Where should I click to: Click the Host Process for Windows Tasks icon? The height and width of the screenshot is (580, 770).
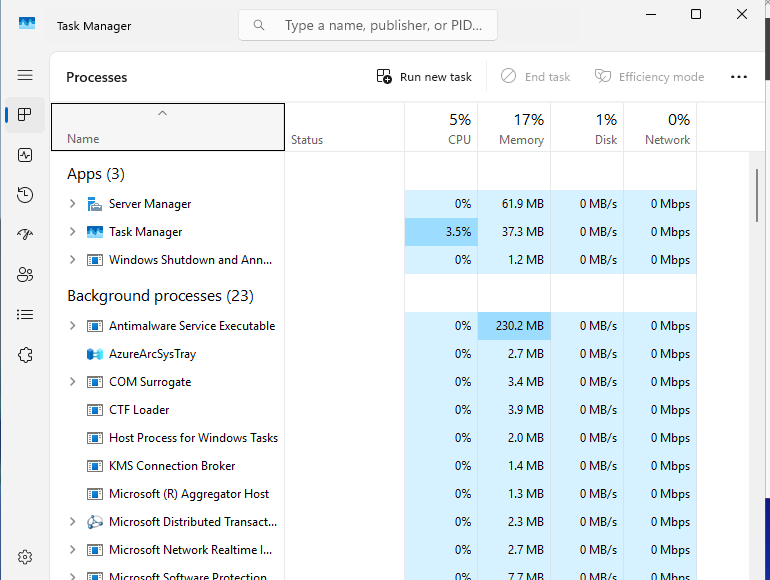[x=95, y=438]
